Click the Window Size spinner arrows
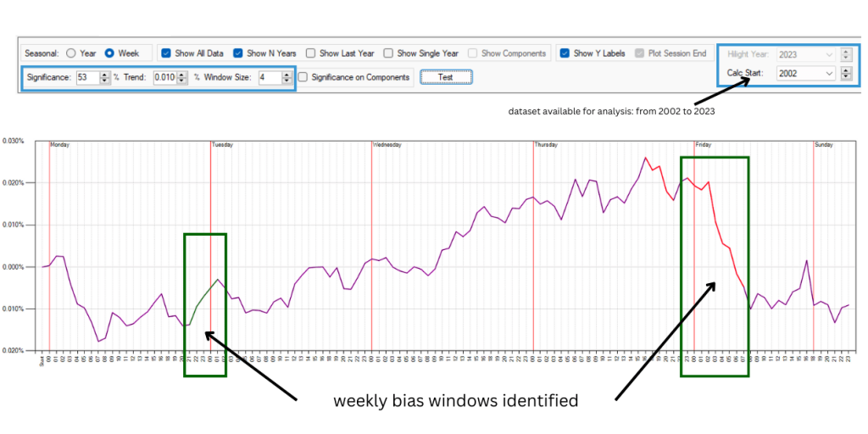This screenshot has width=868, height=434. click(x=287, y=77)
